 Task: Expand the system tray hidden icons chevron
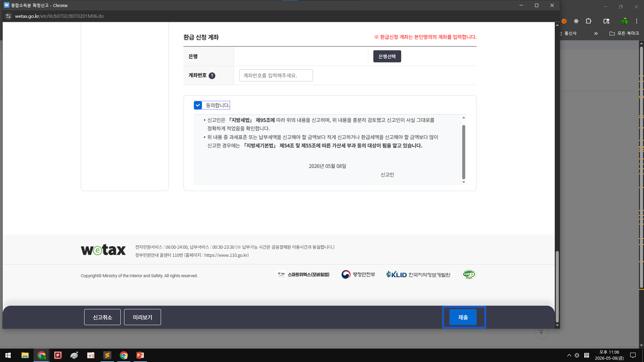[569, 355]
